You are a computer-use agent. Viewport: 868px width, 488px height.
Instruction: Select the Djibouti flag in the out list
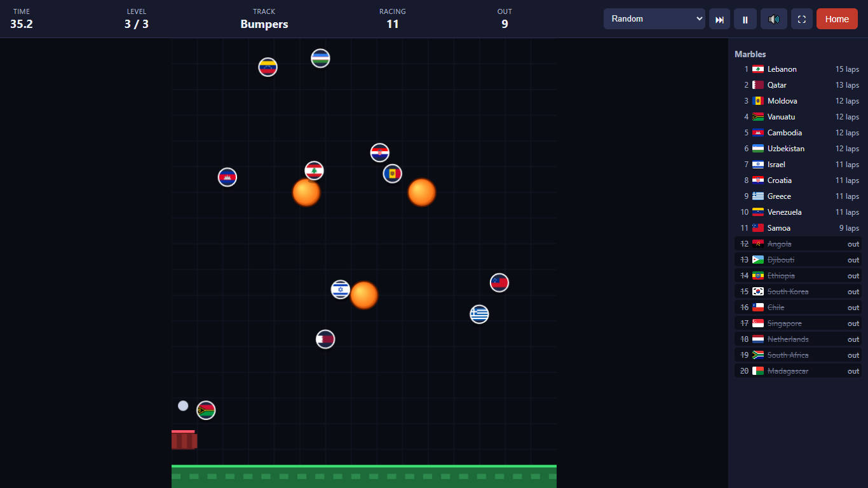click(758, 260)
